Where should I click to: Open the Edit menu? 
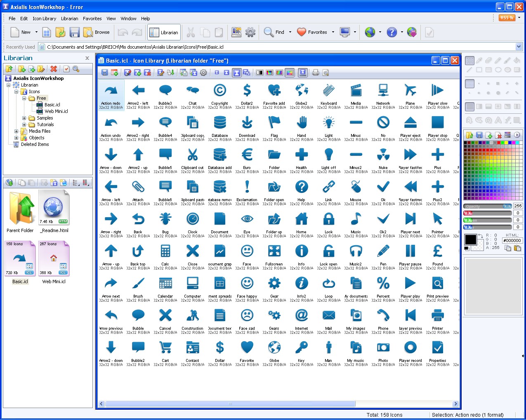[x=24, y=19]
